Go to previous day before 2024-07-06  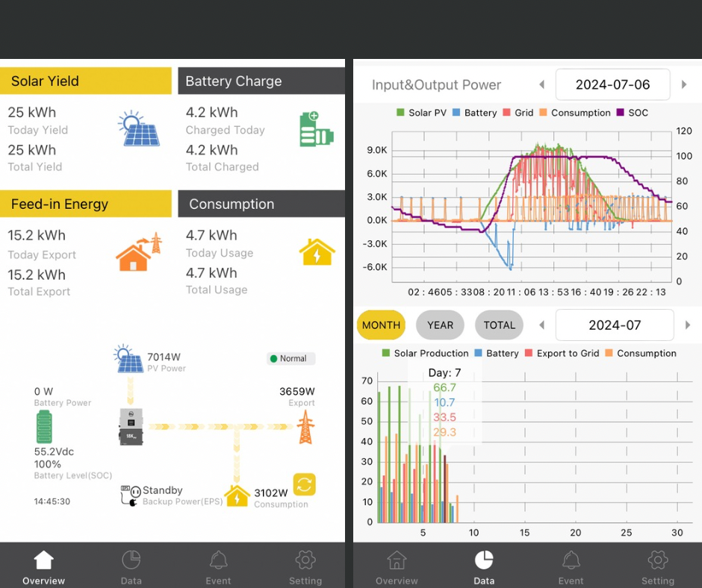tap(541, 85)
